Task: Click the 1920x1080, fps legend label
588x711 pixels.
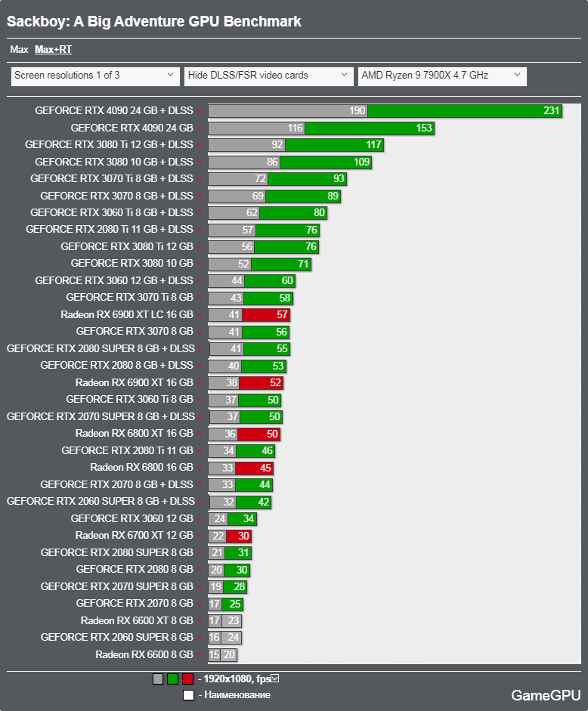Action: tap(237, 679)
